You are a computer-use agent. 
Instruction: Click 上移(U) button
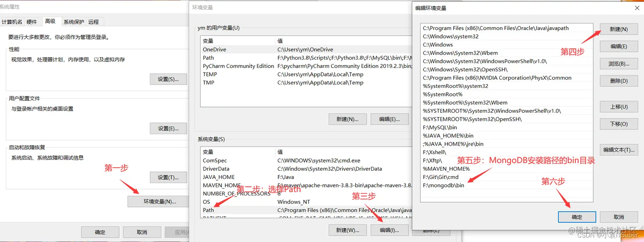click(619, 107)
